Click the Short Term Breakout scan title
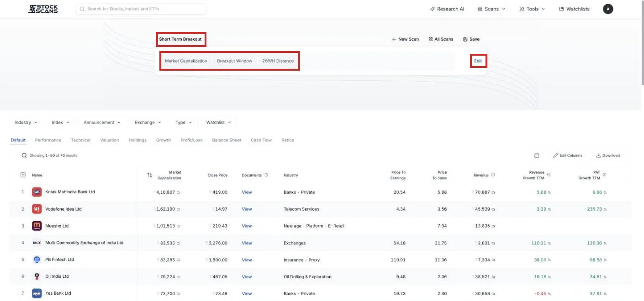This screenshot has height=301, width=644. (x=180, y=39)
